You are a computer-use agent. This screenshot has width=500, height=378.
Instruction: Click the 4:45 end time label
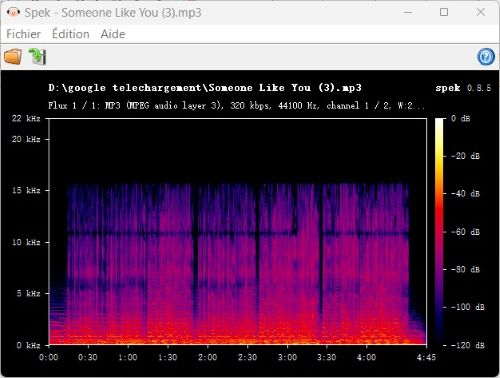coord(426,357)
